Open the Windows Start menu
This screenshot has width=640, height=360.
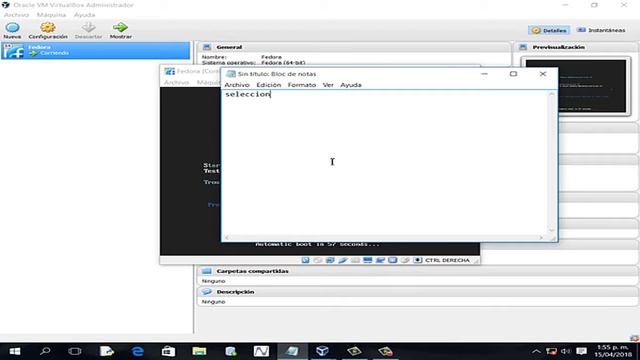coord(15,351)
